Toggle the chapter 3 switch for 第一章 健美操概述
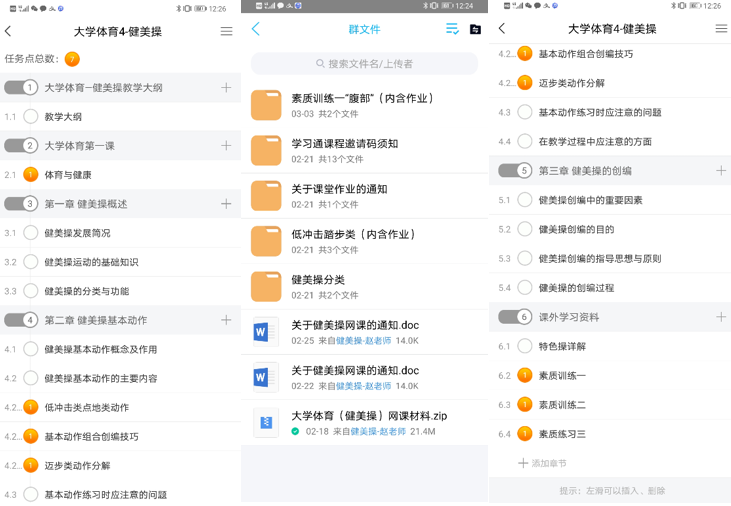 click(21, 204)
